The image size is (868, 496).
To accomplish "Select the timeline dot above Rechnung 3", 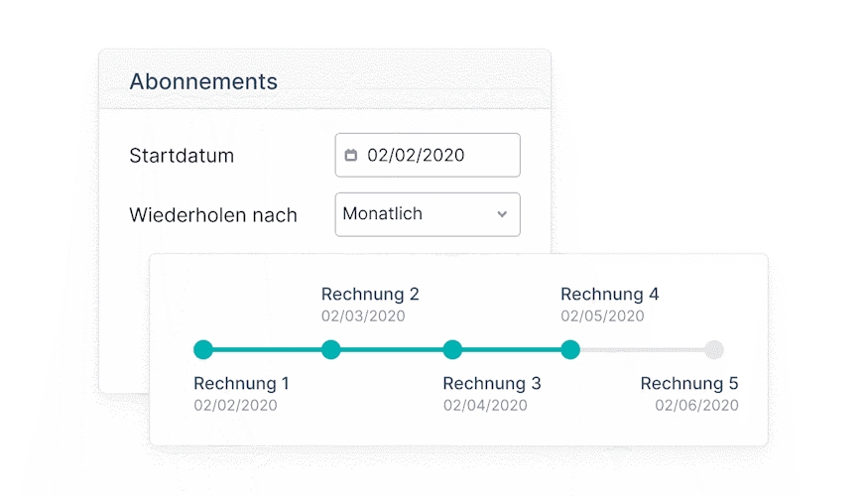I will [452, 349].
